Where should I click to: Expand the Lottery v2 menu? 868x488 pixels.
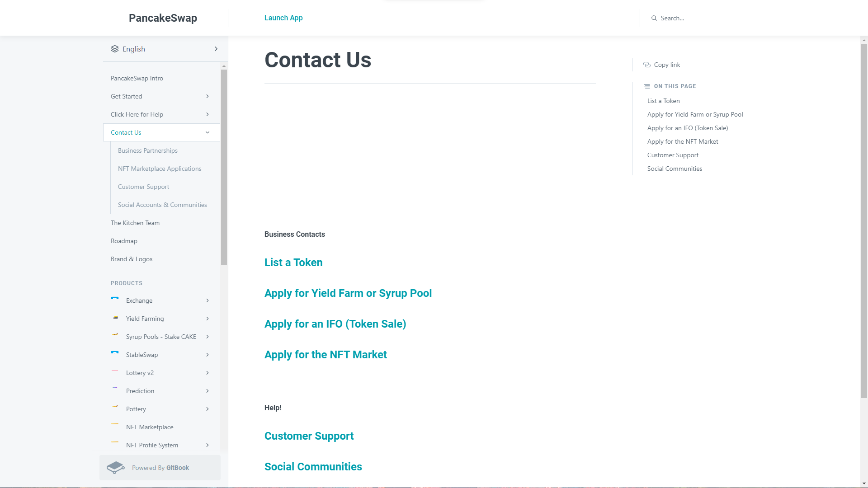point(208,373)
